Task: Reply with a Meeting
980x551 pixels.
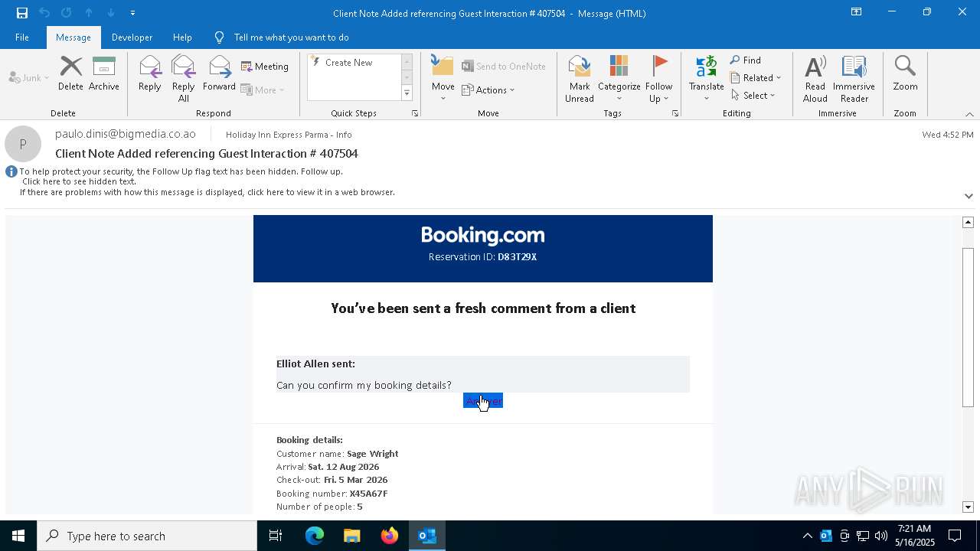Action: pos(265,67)
